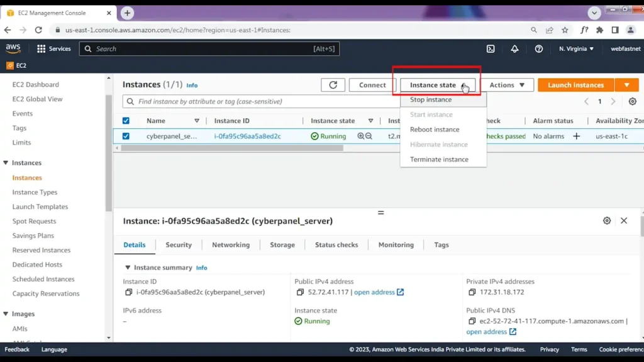Viewport: 644px width, 362px height.
Task: Open browser profile avatar
Action: [631, 30]
